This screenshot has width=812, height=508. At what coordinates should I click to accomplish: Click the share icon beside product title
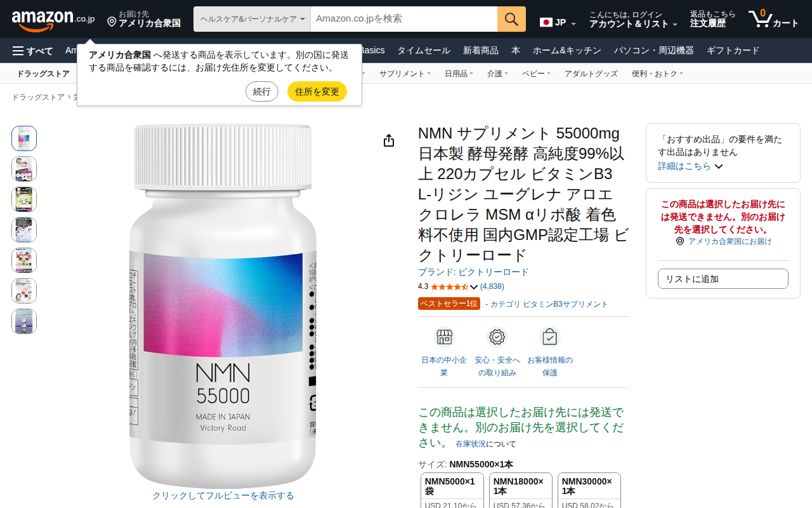tap(389, 140)
